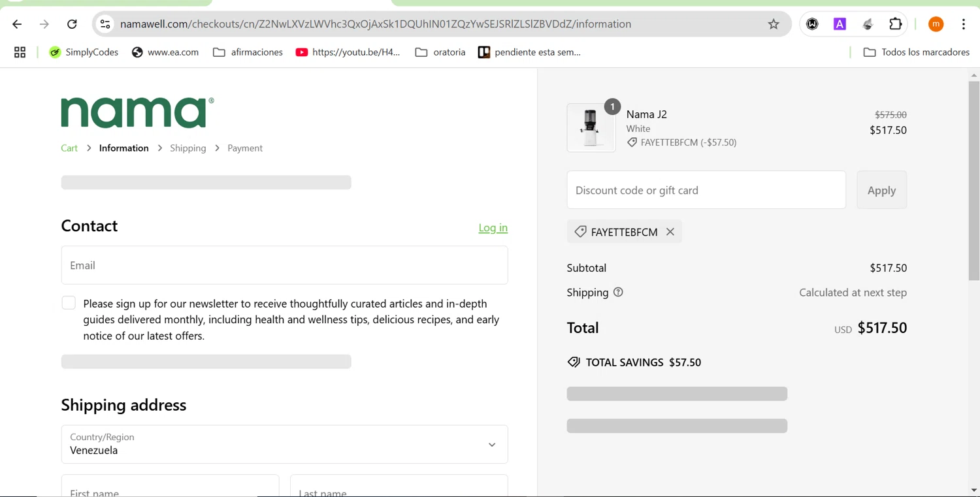Expand the Country/Region dropdown
The height and width of the screenshot is (497, 980).
[x=284, y=444]
